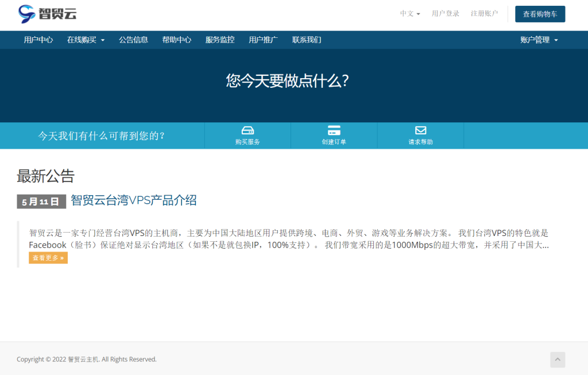Open the 用户推广 menu item
This screenshot has height=375, width=588.
tap(263, 40)
